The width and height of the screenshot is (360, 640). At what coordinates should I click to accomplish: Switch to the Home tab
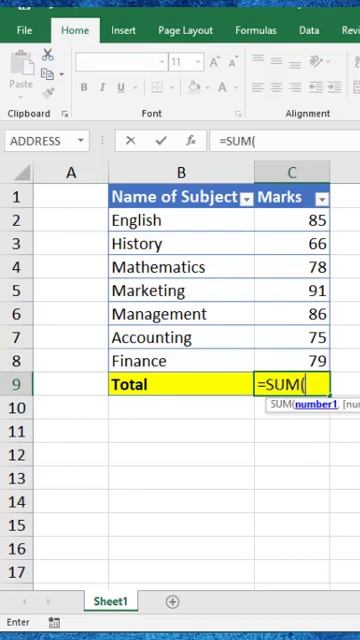(x=75, y=31)
